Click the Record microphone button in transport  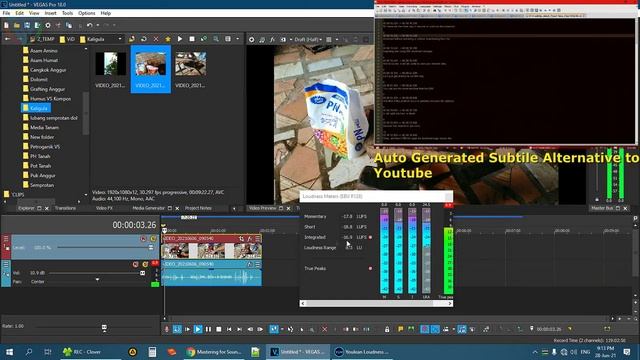coord(167,329)
